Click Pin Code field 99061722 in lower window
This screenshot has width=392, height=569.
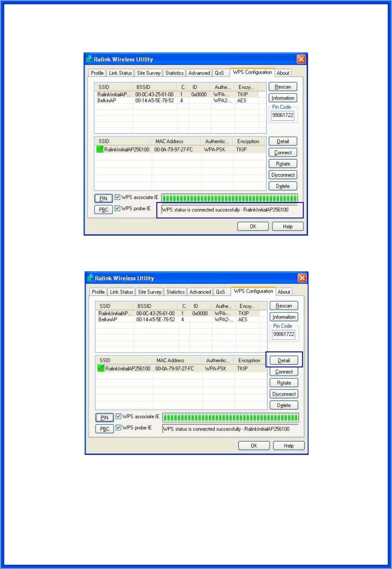click(x=284, y=334)
